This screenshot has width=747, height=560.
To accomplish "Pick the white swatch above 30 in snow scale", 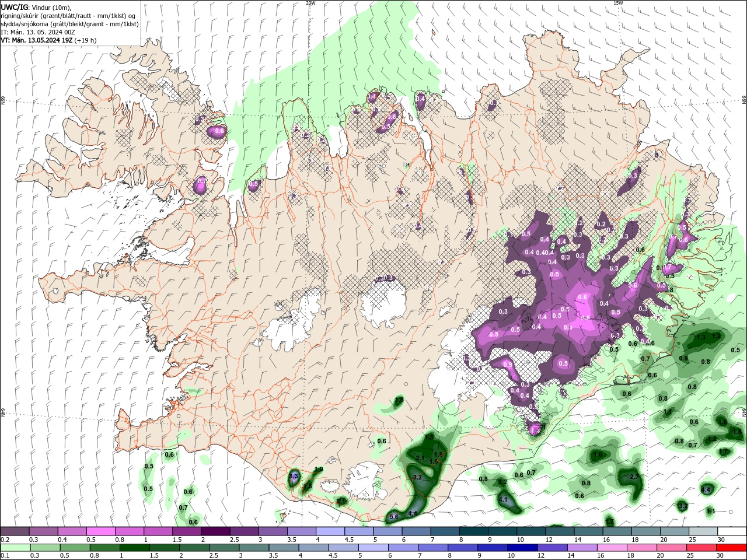I will tap(732, 531).
